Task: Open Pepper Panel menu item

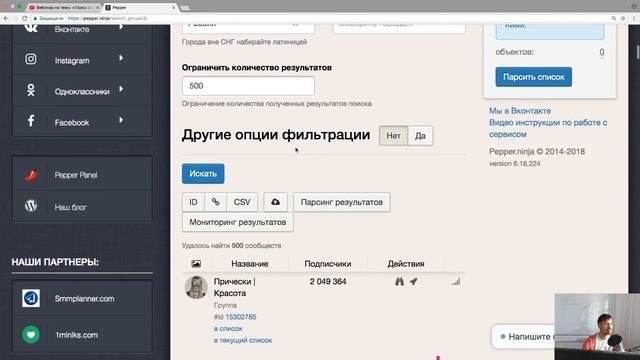Action: click(82, 175)
